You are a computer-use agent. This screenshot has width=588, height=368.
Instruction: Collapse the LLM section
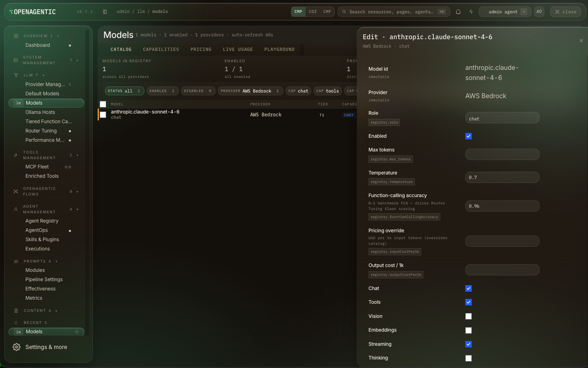tap(44, 75)
